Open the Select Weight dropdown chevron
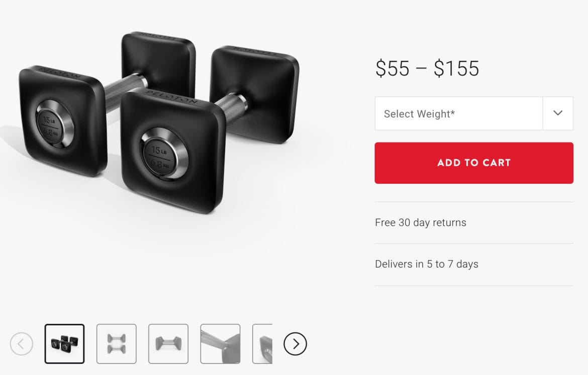Viewport: 588px width, 375px height. pos(558,113)
